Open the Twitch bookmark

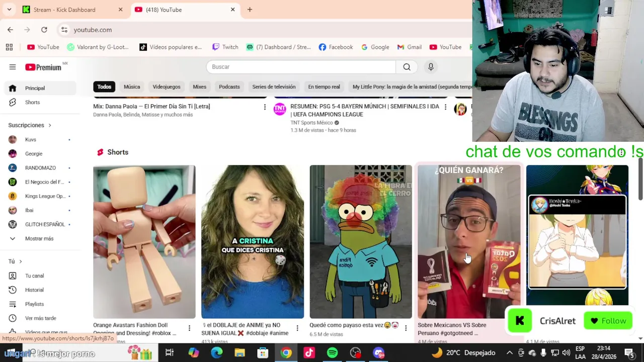225,47
